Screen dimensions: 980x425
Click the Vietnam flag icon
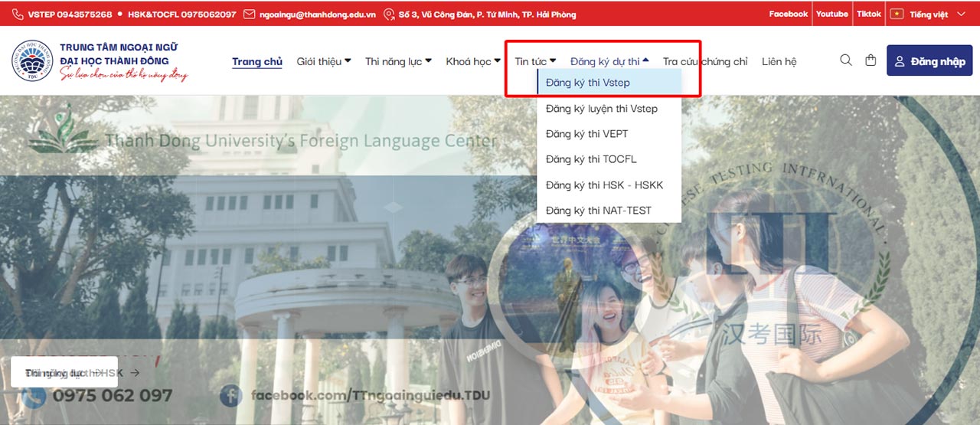pyautogui.click(x=897, y=14)
